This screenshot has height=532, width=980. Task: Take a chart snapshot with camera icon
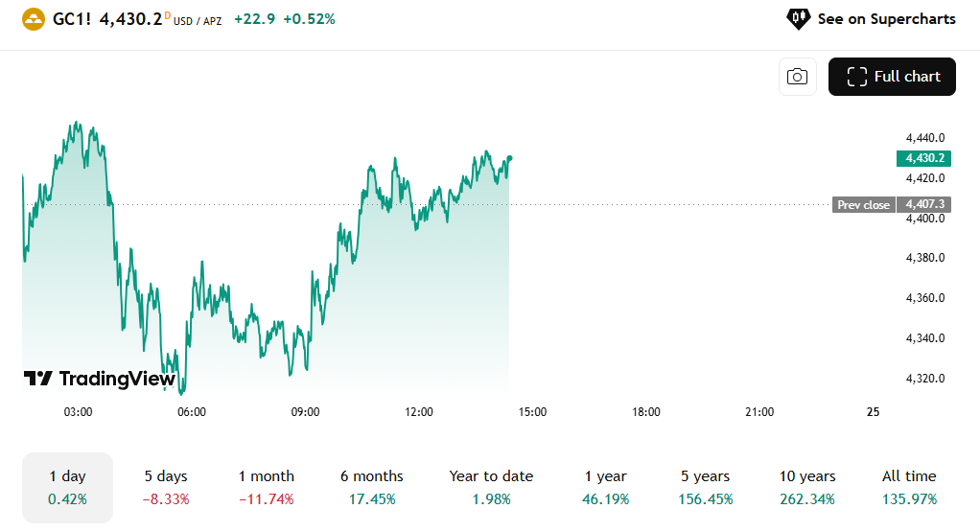[x=797, y=77]
